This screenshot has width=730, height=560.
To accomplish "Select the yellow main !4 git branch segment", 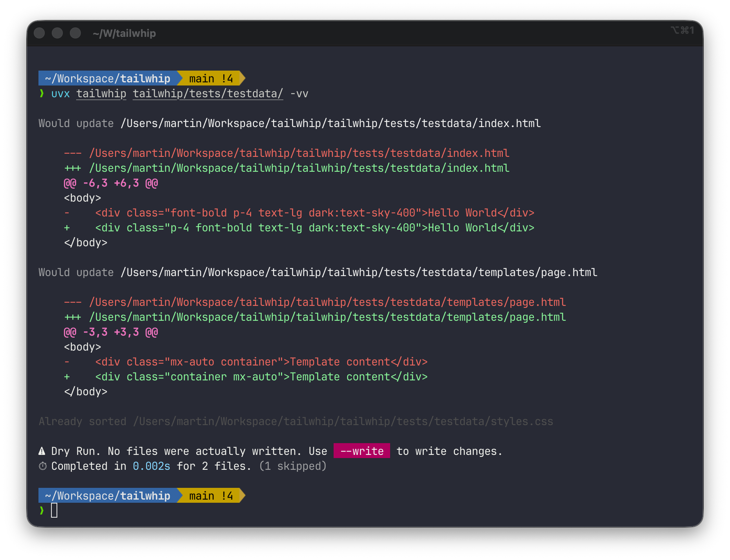I will coord(210,78).
